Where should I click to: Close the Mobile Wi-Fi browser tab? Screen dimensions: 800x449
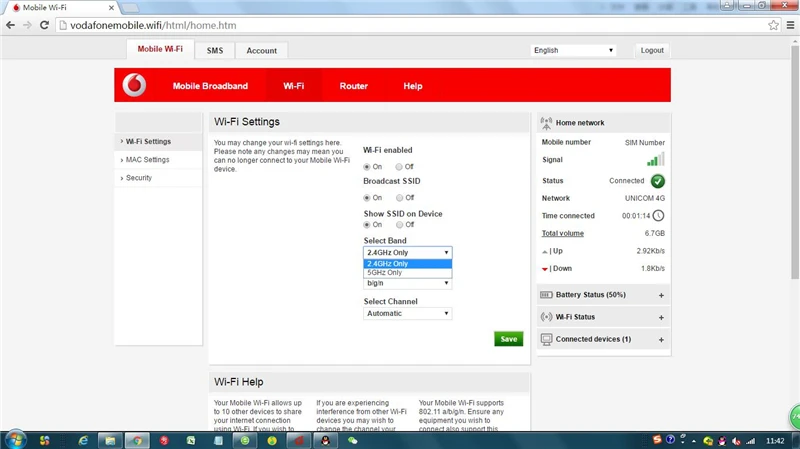pyautogui.click(x=111, y=8)
